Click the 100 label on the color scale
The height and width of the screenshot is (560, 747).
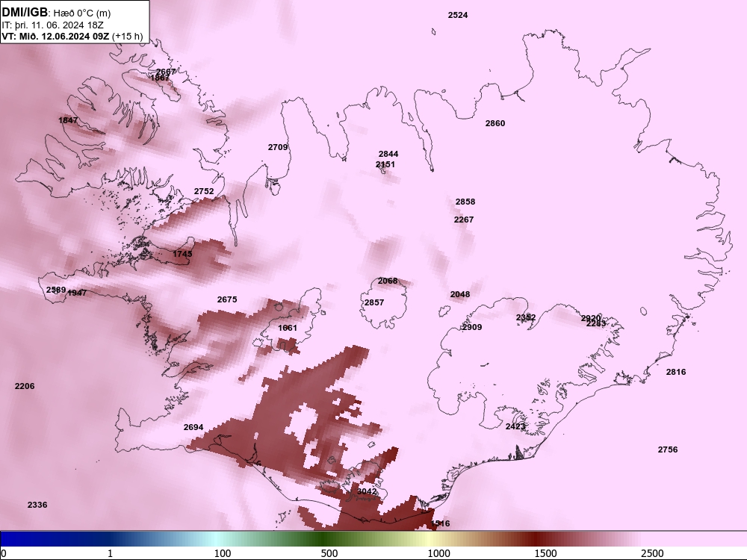tap(223, 553)
